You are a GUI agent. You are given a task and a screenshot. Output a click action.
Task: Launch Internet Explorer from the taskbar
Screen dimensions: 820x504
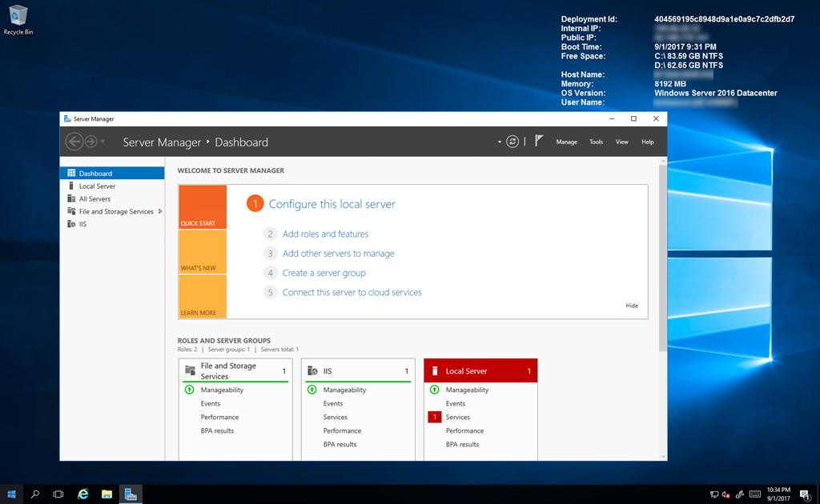pos(82,494)
